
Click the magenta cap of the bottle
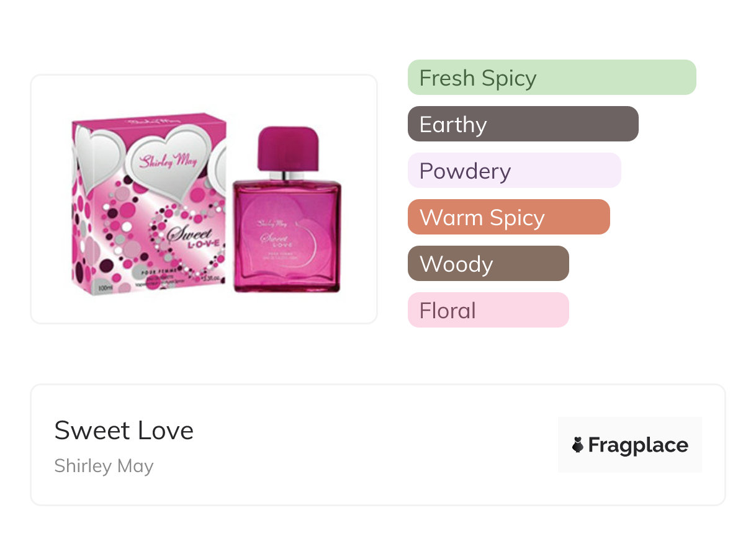(x=287, y=148)
